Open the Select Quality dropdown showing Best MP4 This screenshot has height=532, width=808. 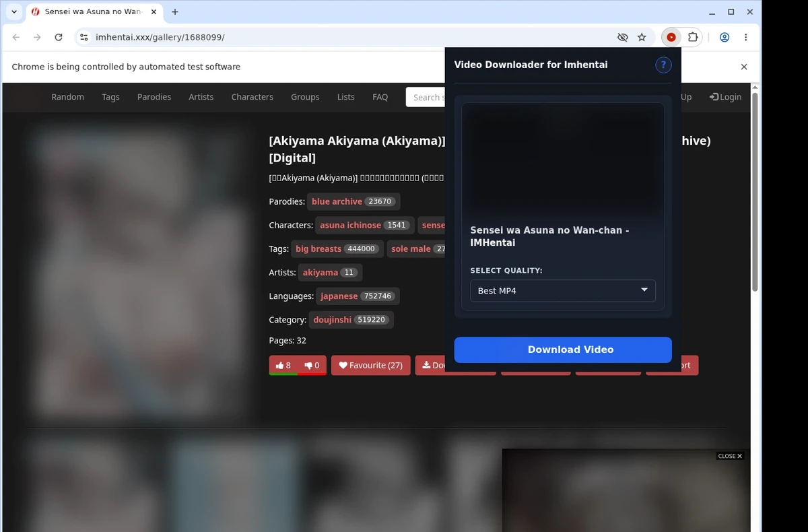pos(563,290)
